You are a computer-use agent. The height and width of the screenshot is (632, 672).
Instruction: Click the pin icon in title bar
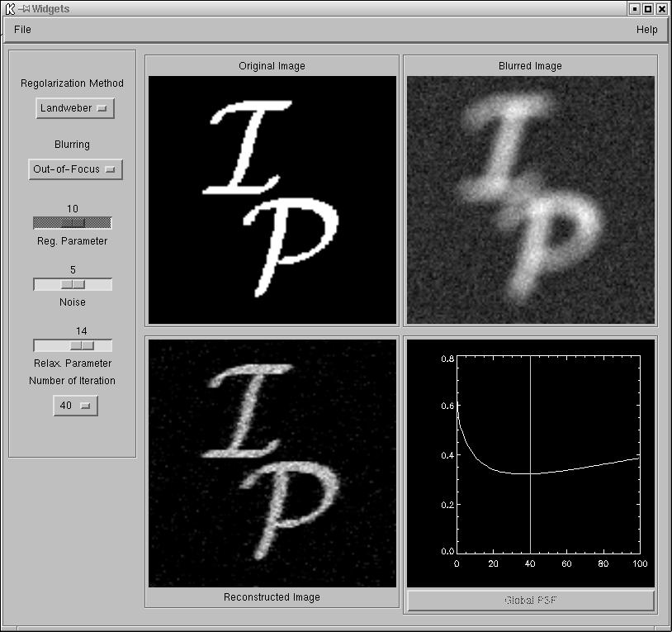point(23,9)
